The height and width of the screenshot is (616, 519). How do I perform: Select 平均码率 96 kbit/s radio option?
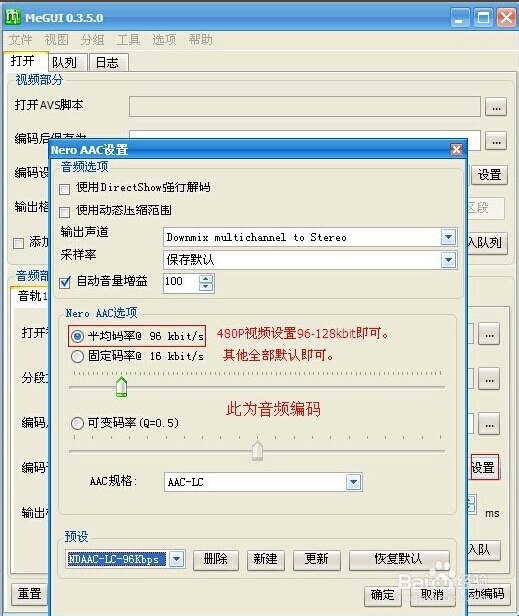point(77,336)
